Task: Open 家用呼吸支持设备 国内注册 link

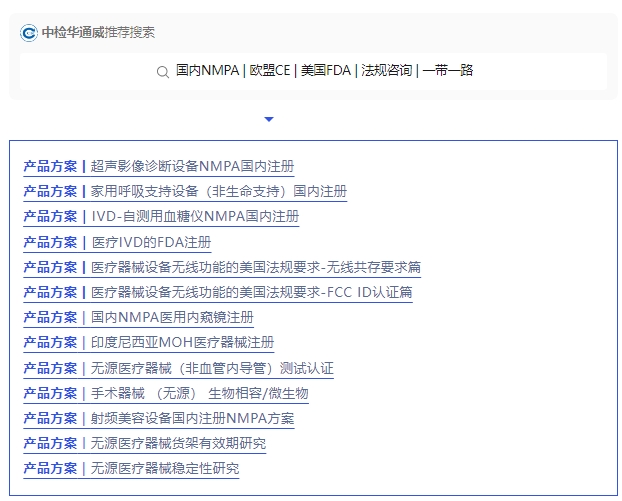Action: click(218, 191)
